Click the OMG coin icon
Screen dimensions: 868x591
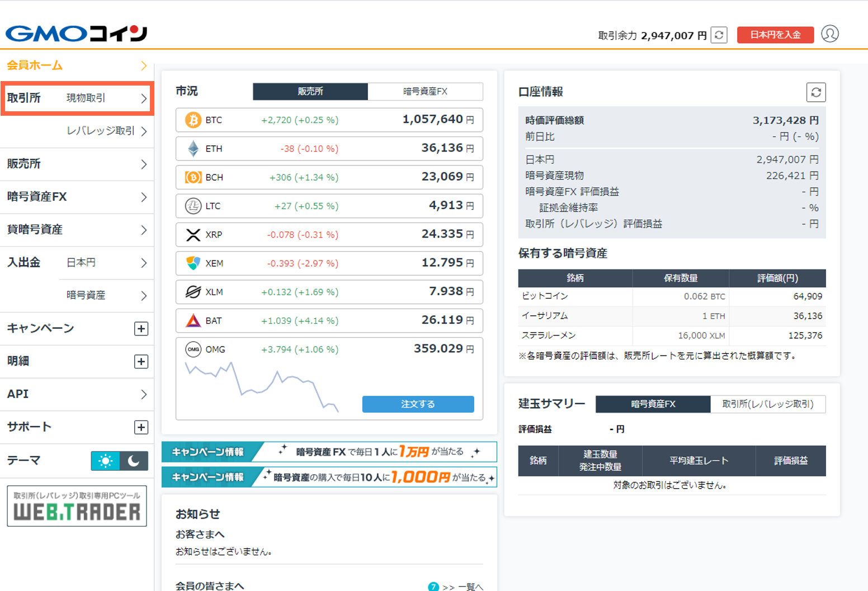coord(192,349)
